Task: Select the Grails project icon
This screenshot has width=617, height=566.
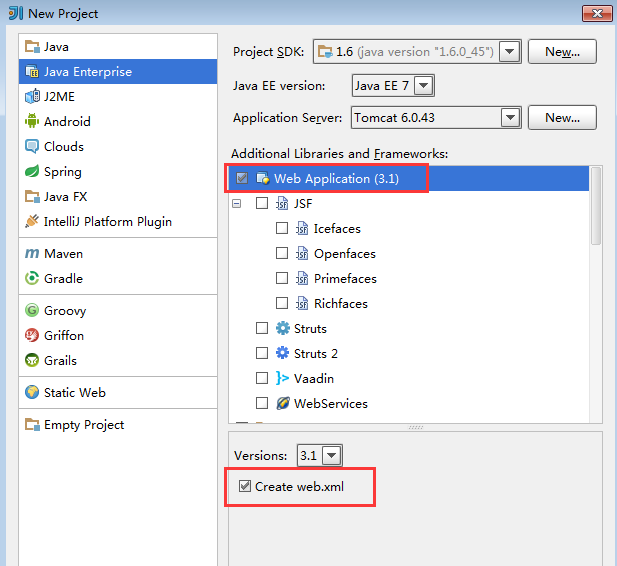Action: tap(31, 360)
